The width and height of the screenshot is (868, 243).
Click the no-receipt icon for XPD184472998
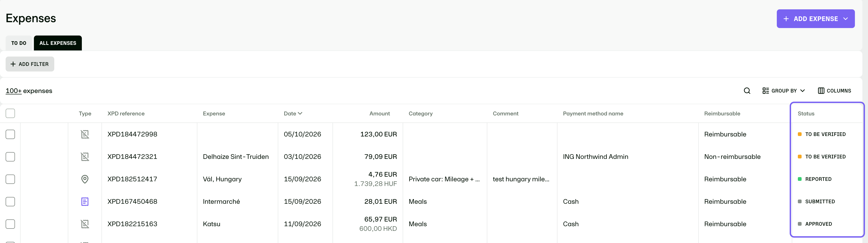(85, 134)
